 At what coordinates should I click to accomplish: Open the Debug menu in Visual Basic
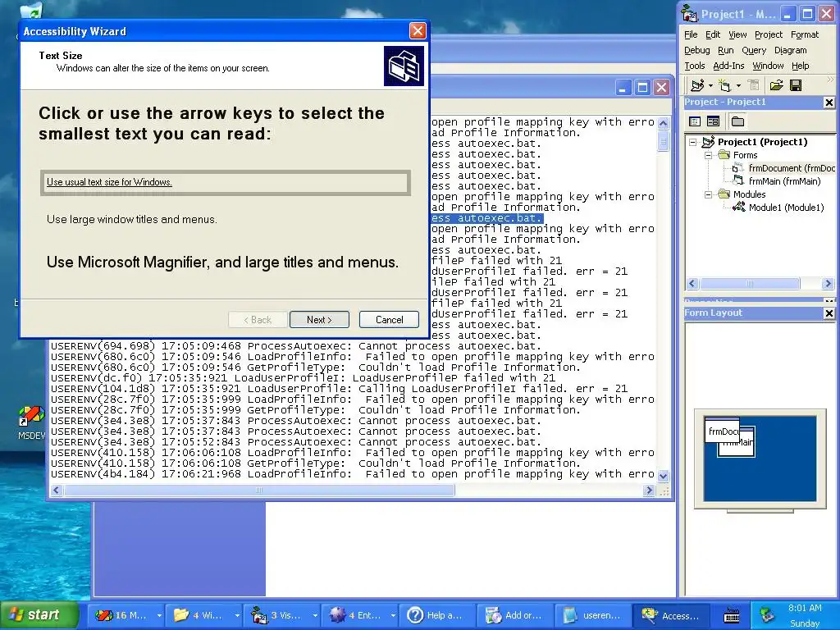[696, 50]
